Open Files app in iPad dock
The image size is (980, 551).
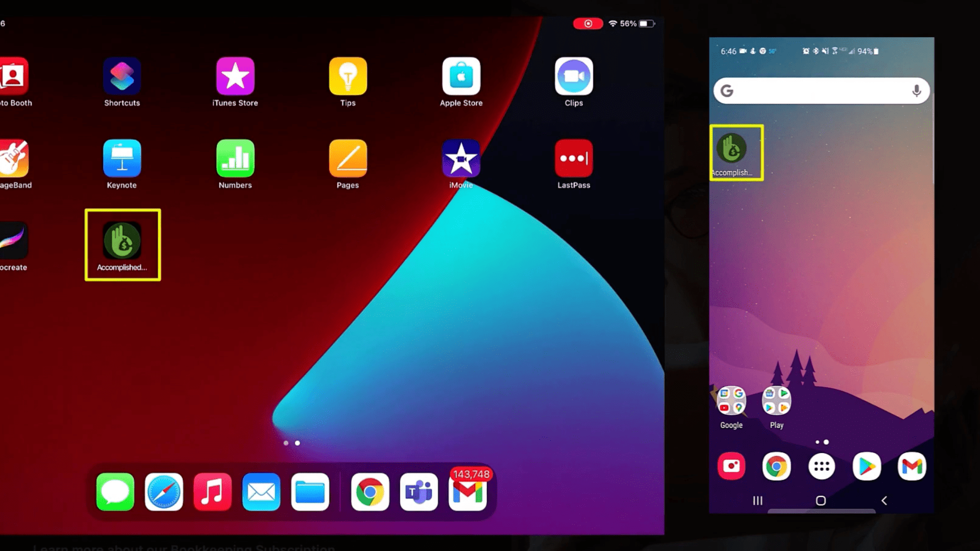pos(310,492)
